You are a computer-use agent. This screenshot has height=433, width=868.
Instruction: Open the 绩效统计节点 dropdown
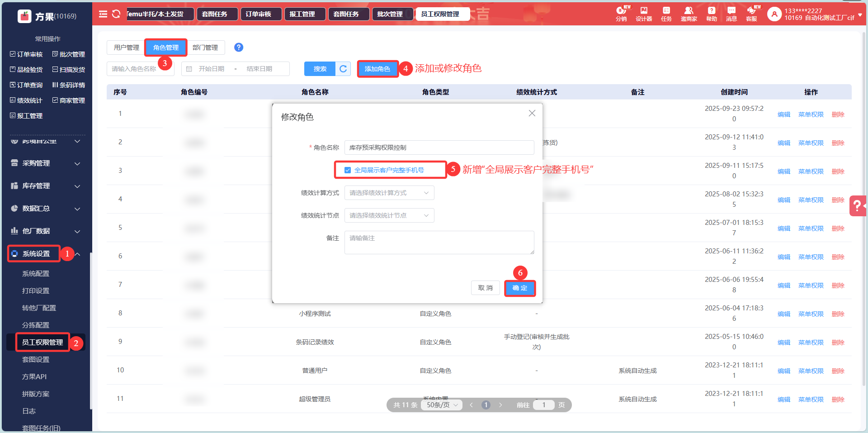pyautogui.click(x=389, y=215)
